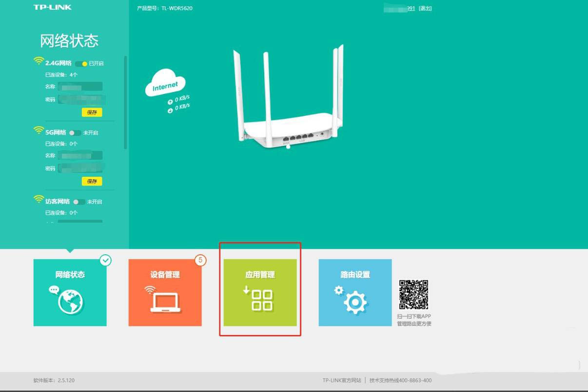The width and height of the screenshot is (588, 392).
Task: Click the network status panel scrollbar
Action: (x=126, y=102)
